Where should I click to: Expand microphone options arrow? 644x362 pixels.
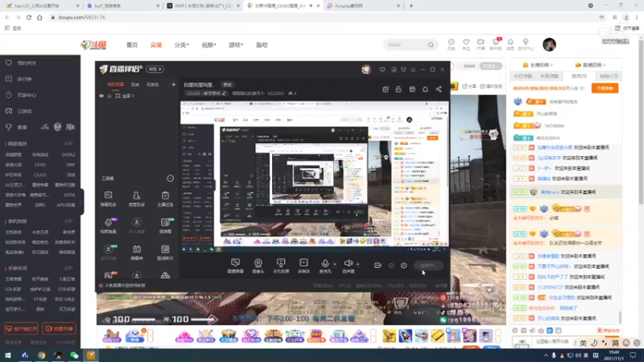click(x=335, y=264)
